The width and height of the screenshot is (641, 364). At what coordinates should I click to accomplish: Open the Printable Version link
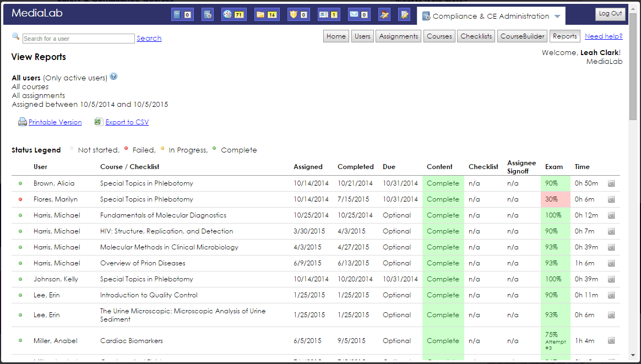(x=55, y=122)
